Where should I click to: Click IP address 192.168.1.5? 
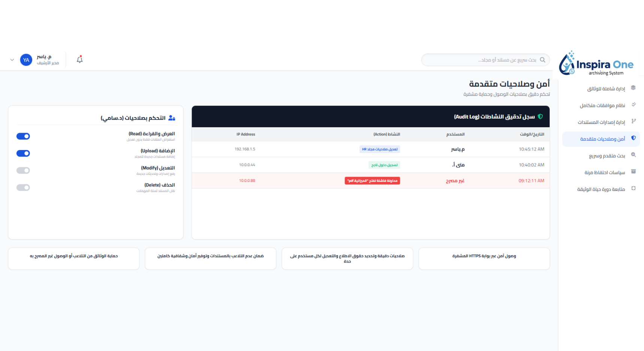coord(245,149)
